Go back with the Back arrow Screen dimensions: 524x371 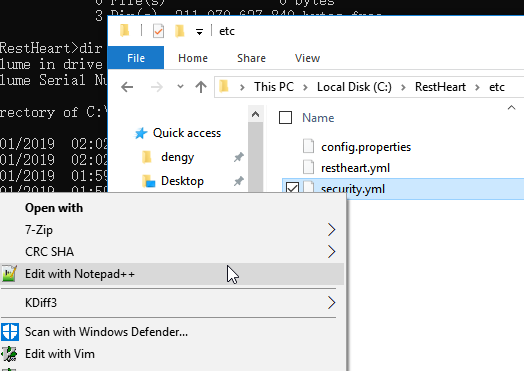127,87
